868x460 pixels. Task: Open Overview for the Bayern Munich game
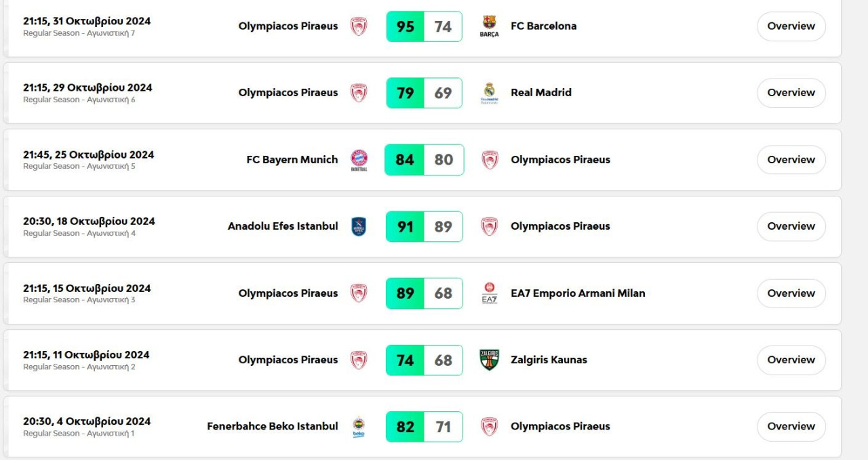[791, 160]
